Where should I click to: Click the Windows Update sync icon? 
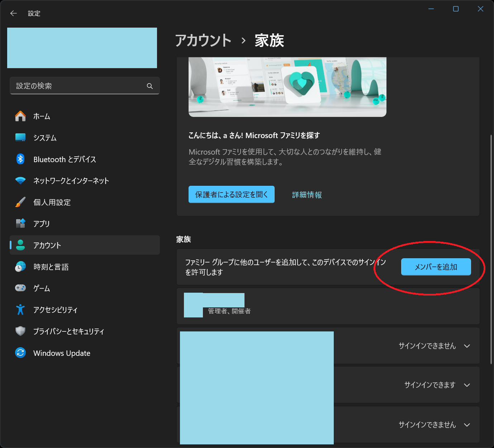(x=20, y=353)
